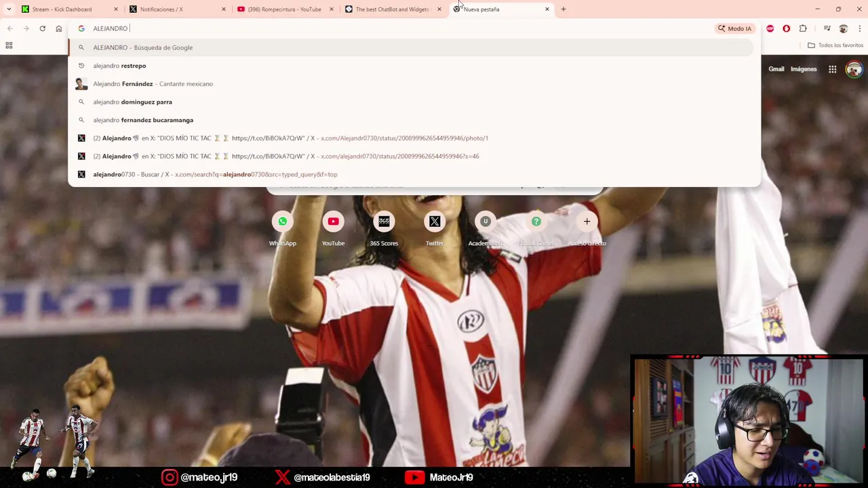Open the apps grid in bookmarks bar
This screenshot has width=868, height=488.
tap(9, 45)
